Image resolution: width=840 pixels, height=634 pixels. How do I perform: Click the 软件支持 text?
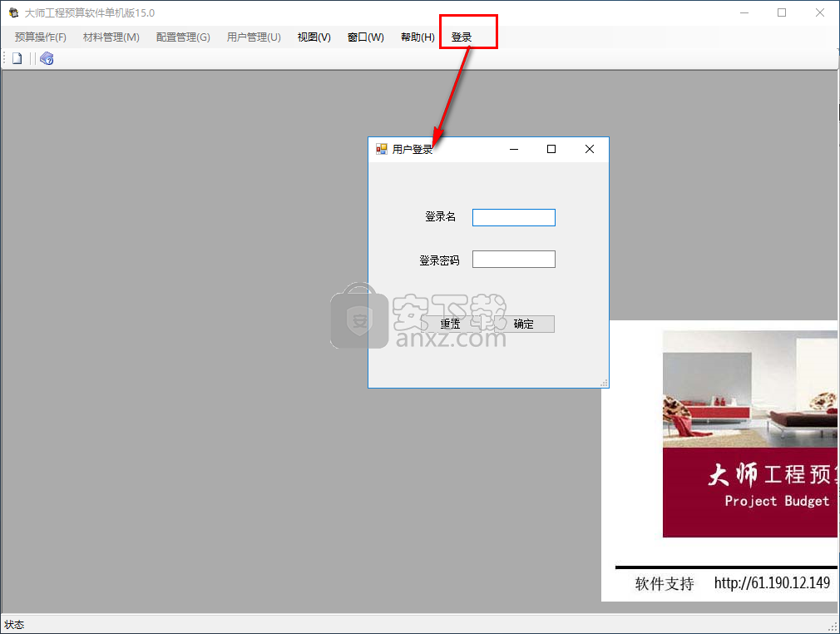click(665, 583)
